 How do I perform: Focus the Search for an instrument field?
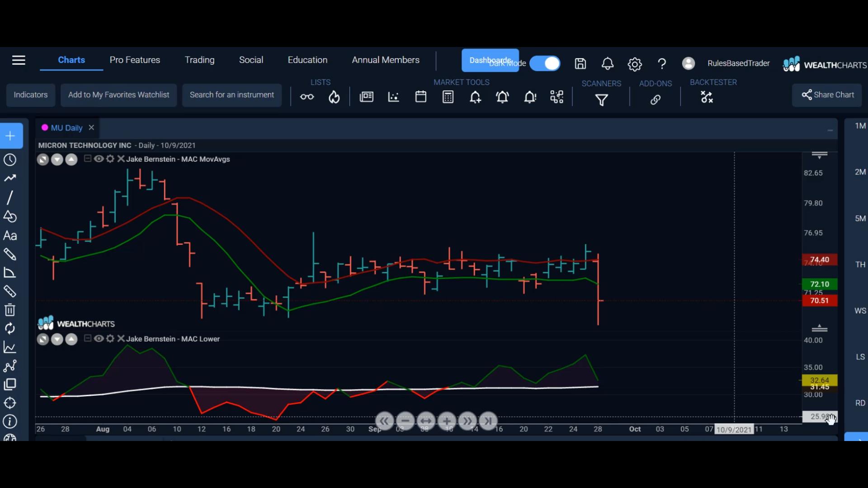click(232, 95)
